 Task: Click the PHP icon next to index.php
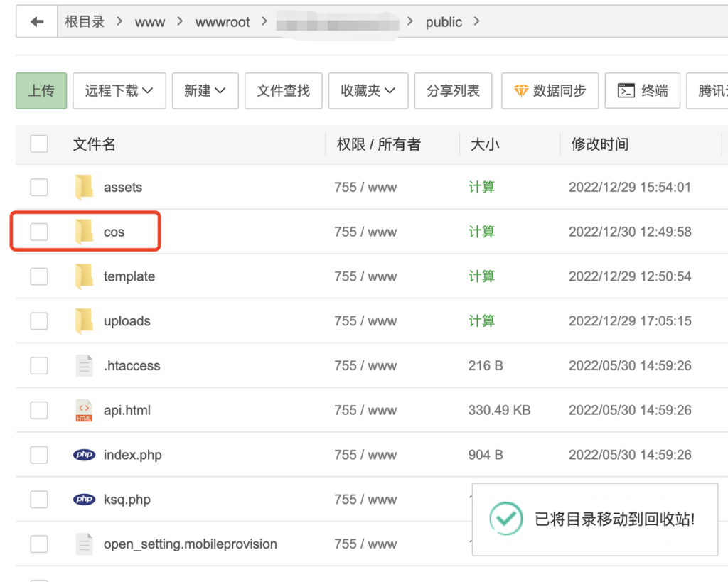[83, 455]
